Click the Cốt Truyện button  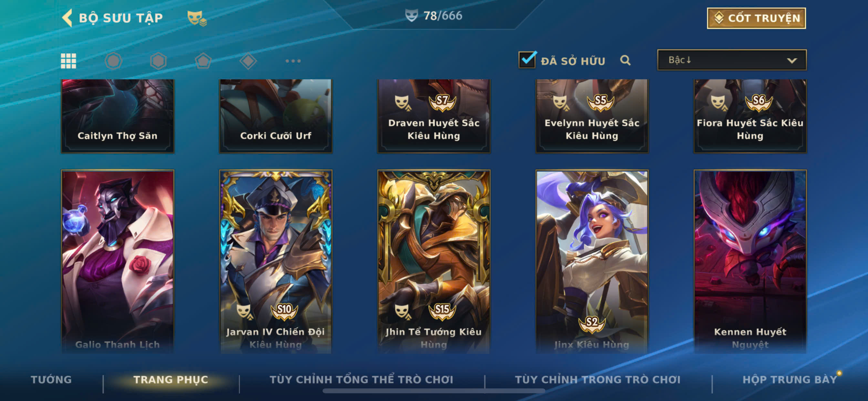(756, 18)
